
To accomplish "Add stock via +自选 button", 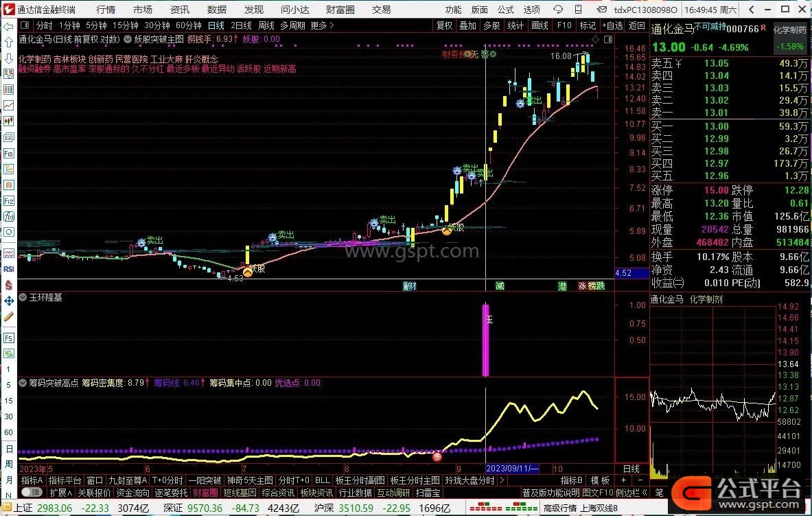I will point(612,25).
